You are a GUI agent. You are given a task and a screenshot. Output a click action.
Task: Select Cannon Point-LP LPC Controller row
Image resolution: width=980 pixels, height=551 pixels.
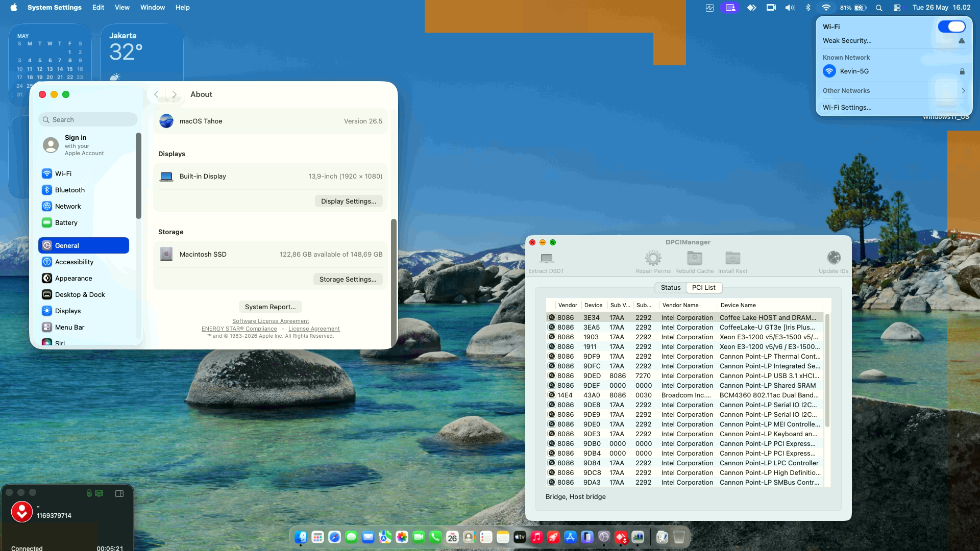pos(685,463)
